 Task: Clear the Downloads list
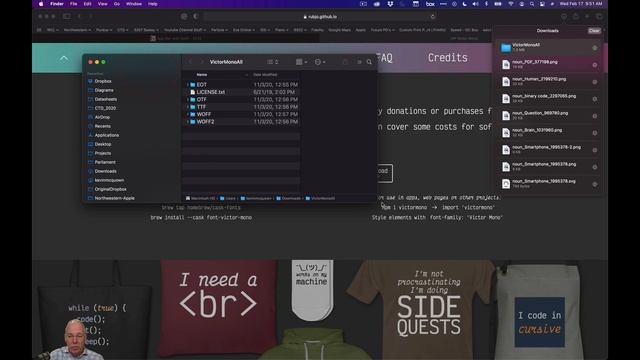point(594,31)
